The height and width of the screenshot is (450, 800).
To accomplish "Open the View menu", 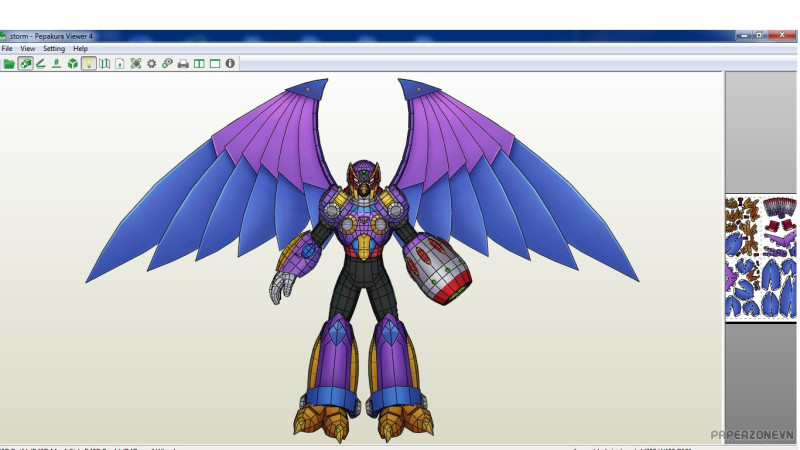I will 28,48.
